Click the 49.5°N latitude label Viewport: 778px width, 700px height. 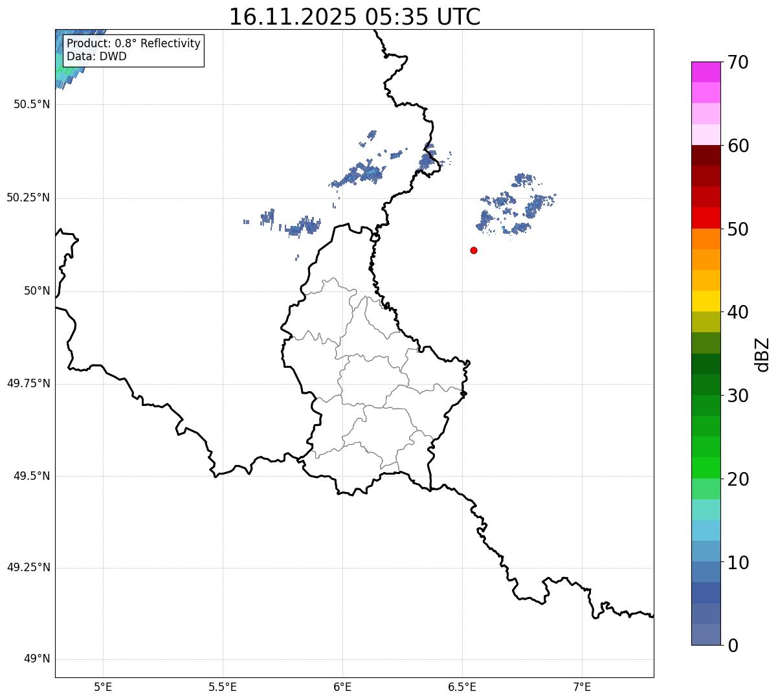pyautogui.click(x=32, y=476)
